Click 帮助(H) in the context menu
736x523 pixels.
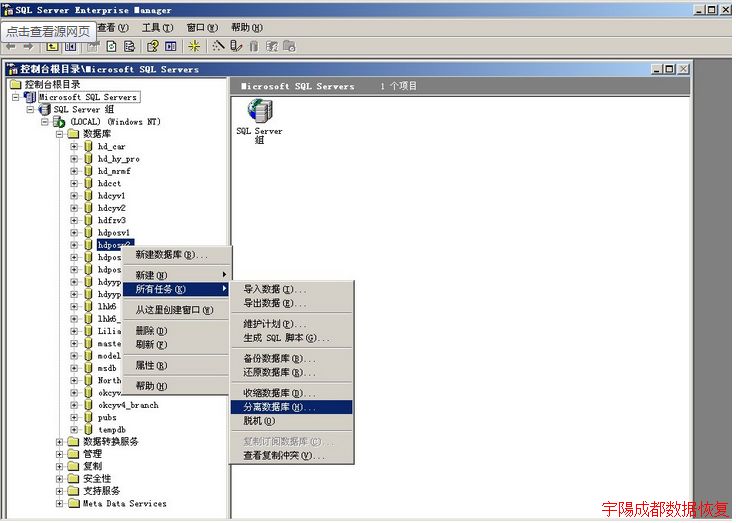(177, 386)
